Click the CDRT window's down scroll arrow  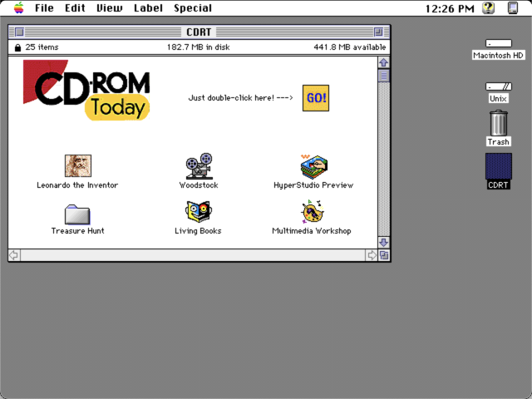click(384, 242)
